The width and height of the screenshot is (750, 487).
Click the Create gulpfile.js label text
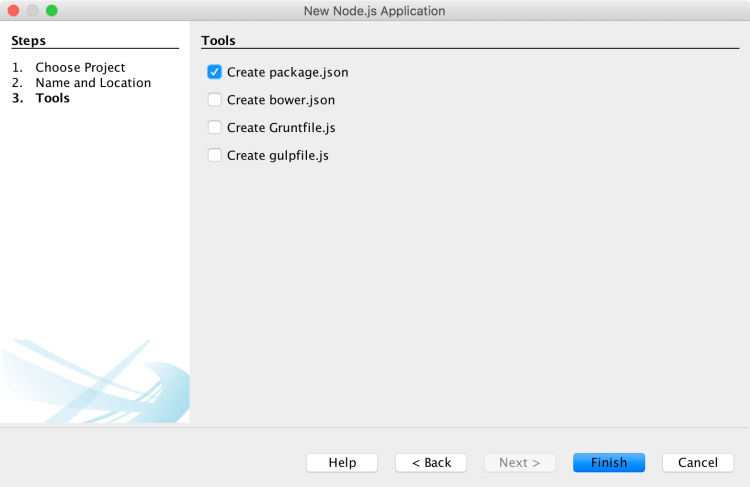(x=278, y=155)
